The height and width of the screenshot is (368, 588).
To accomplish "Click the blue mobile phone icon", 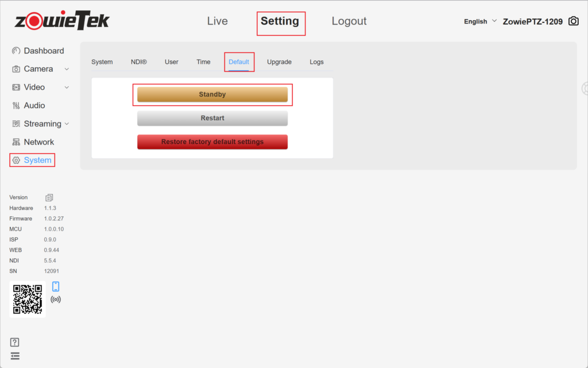I will 56,286.
